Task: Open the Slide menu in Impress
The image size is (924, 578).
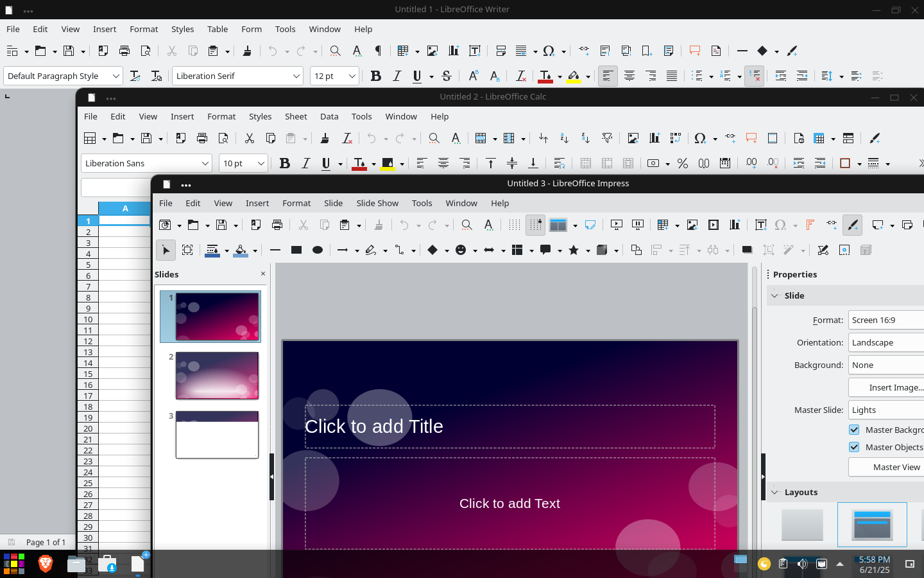Action: (333, 203)
